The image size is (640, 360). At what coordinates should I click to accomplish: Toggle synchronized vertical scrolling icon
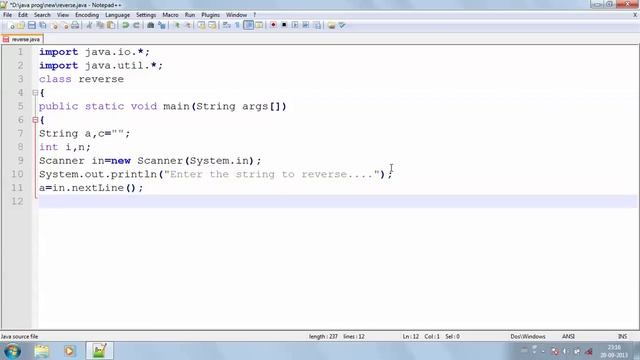(202, 25)
